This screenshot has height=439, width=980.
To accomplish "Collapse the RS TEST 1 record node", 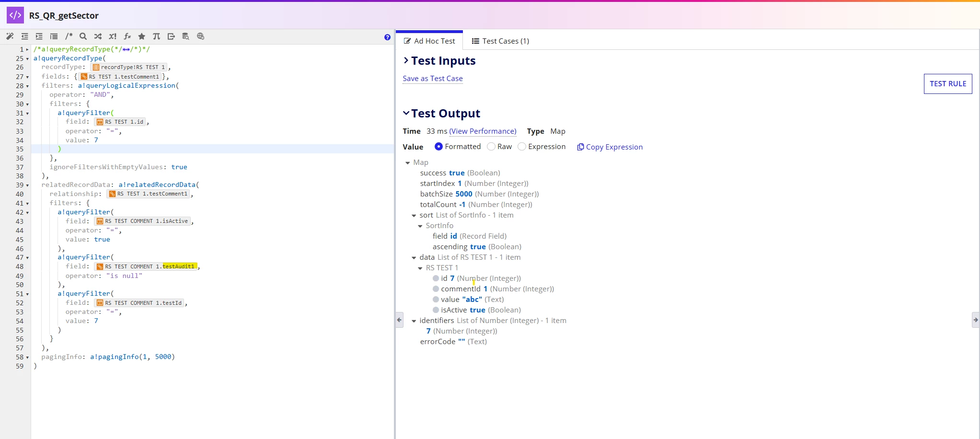I will 420,268.
